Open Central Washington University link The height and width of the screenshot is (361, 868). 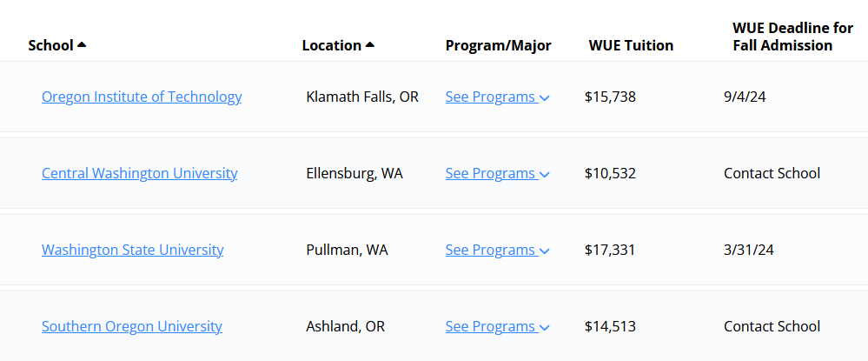click(140, 174)
